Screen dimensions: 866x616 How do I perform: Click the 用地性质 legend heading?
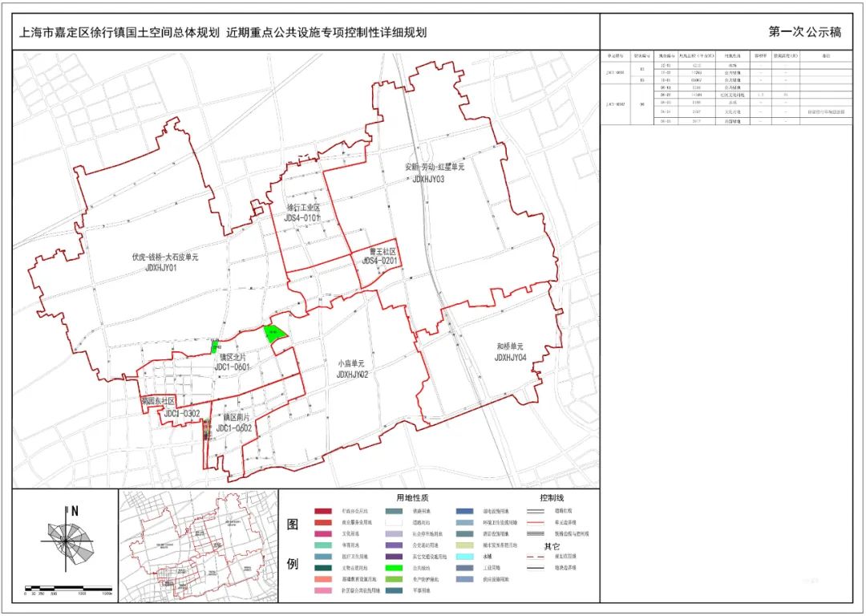pyautogui.click(x=413, y=498)
